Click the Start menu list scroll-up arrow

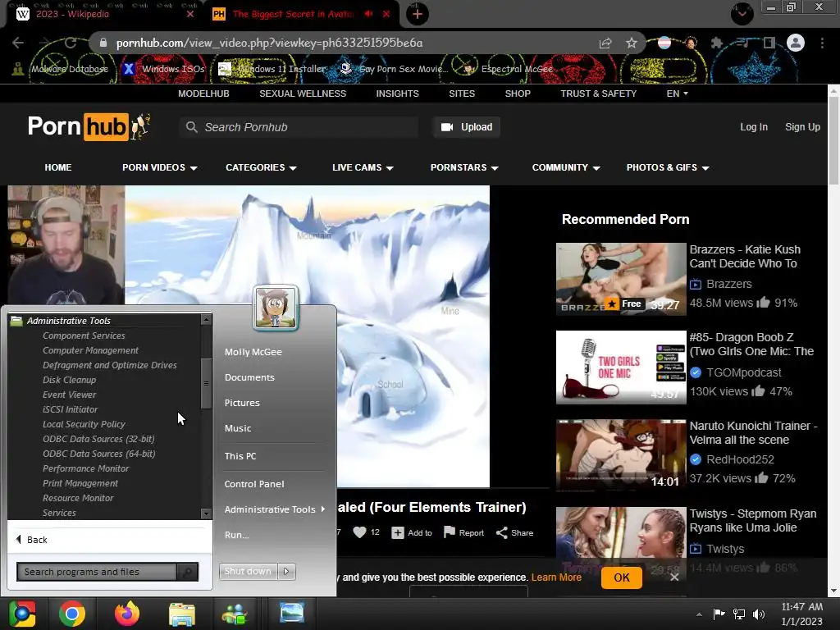coord(206,320)
